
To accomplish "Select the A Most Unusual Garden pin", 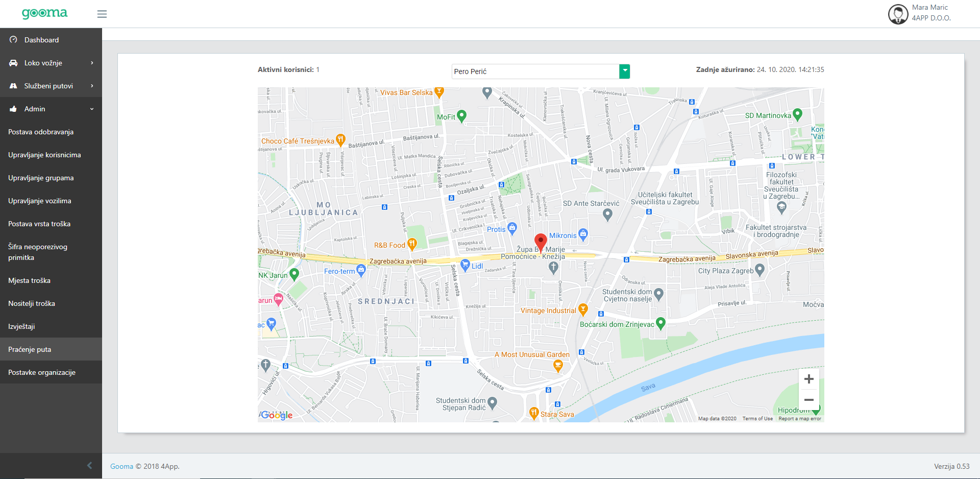I will [x=558, y=366].
